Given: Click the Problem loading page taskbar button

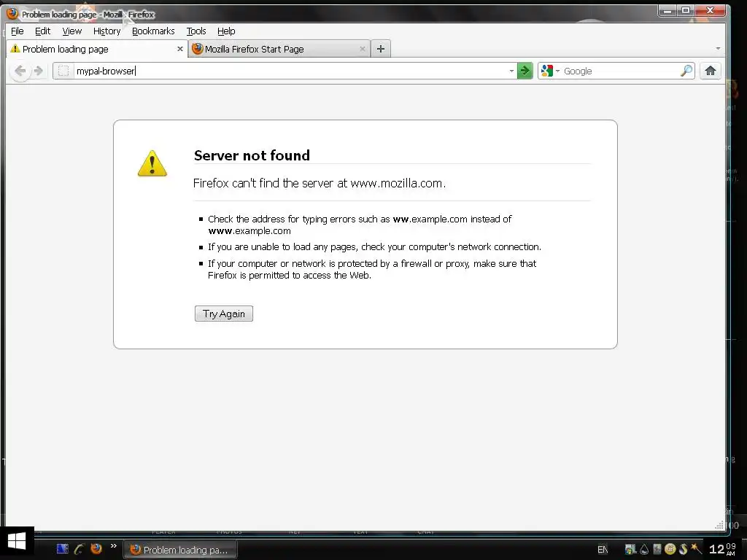Looking at the screenshot, I should click(181, 550).
